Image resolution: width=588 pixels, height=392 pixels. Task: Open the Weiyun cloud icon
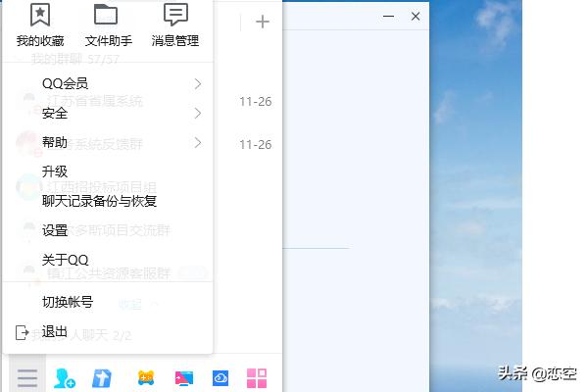tap(220, 378)
